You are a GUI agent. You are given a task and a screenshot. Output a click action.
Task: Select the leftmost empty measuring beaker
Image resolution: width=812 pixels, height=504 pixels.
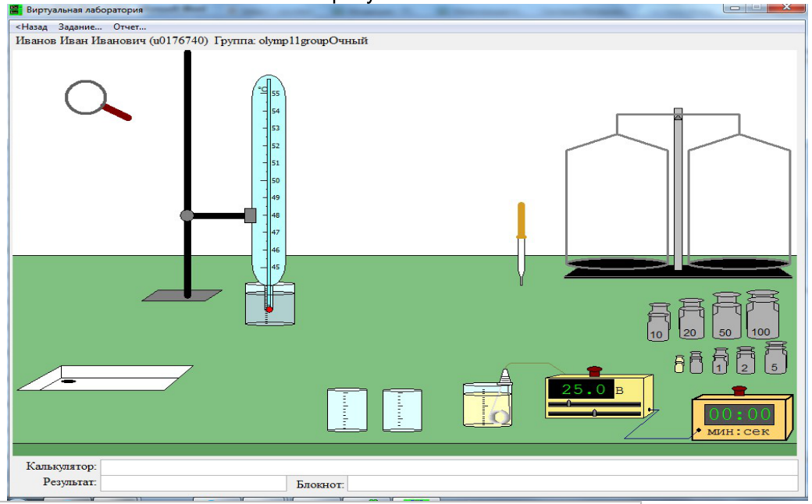pos(347,410)
